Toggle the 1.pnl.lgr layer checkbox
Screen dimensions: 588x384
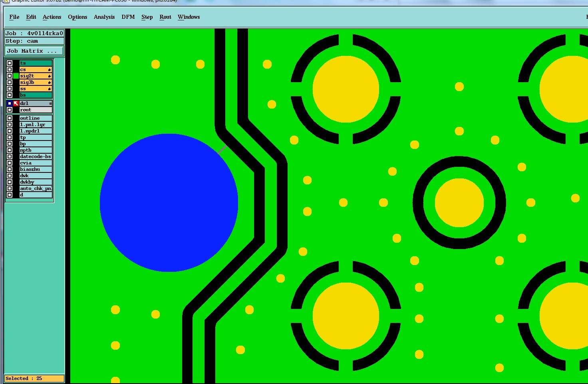(x=10, y=125)
